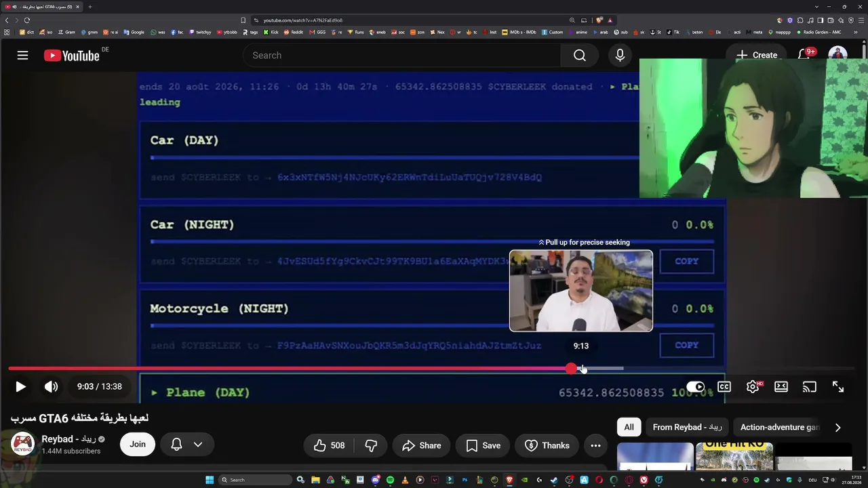Click the YouTube search magnifier button
This screenshot has height=488, width=868.
(x=579, y=56)
